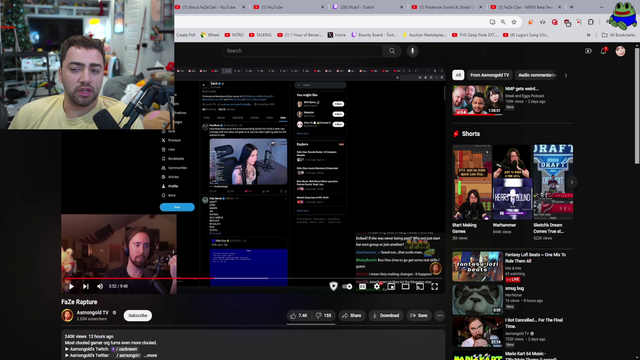Screen dimensions: 640x360
Task: Dislike the video with 155 dislikes
Action: coord(323,316)
